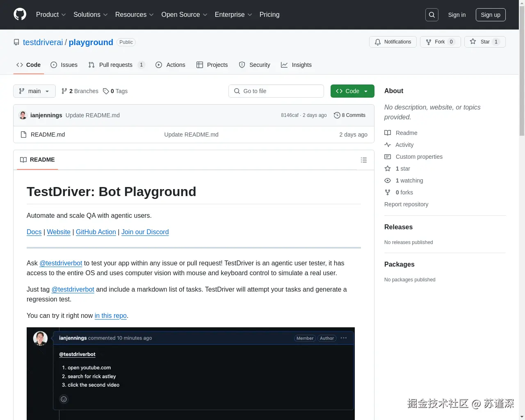Open the 8 Commits history link
The height and width of the screenshot is (420, 525).
tap(350, 115)
